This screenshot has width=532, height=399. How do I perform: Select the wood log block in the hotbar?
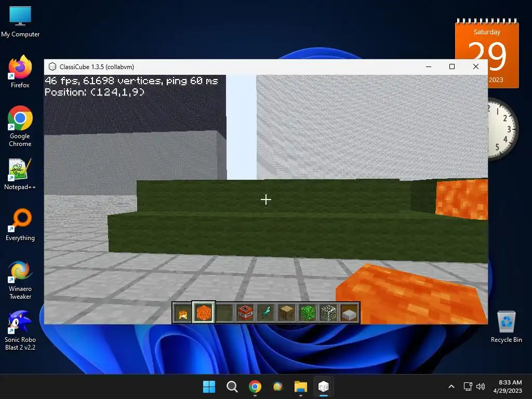(287, 313)
